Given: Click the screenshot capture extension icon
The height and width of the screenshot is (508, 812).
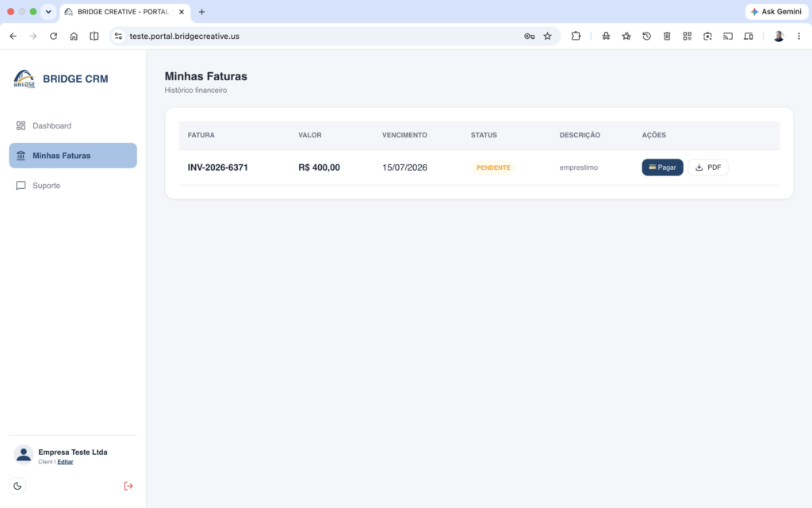Looking at the screenshot, I should pos(707,37).
